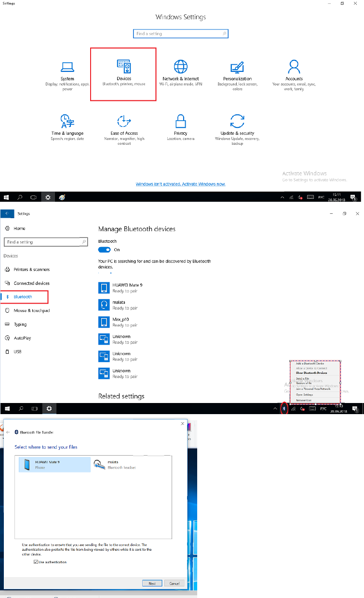The width and height of the screenshot is (364, 598).
Task: Go back using arrow in Bluetooth Settings window
Action: point(7,213)
